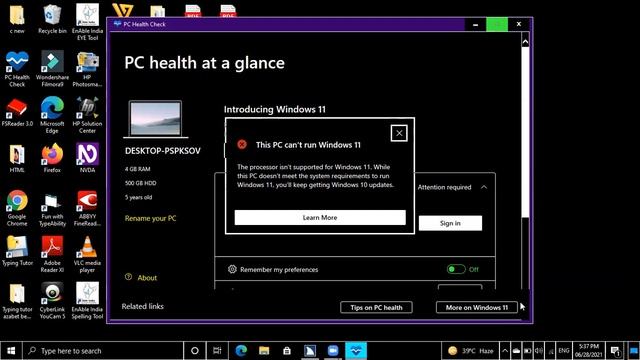
Task: Toggle Remember my preferences switch
Action: [x=456, y=269]
